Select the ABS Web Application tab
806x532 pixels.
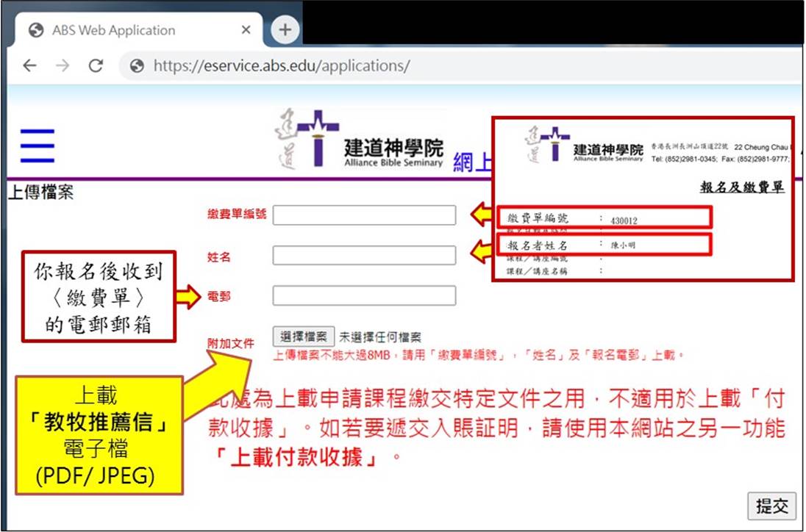(x=114, y=31)
